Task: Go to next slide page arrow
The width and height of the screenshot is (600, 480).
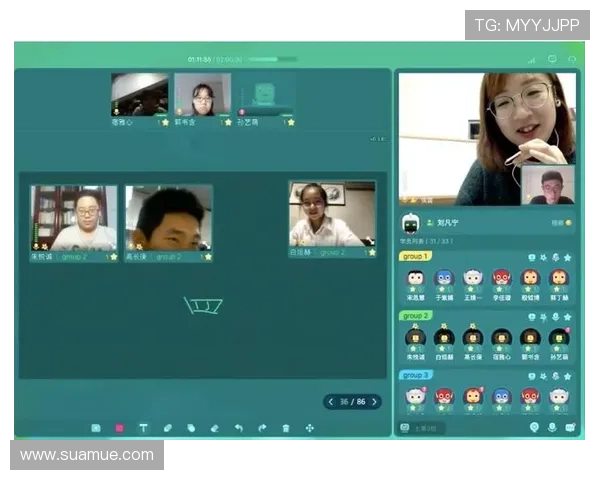Action: click(x=375, y=402)
